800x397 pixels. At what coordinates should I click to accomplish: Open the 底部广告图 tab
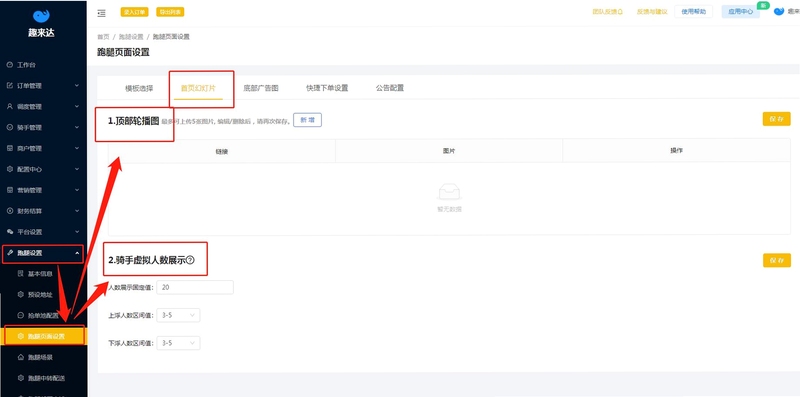pos(261,88)
